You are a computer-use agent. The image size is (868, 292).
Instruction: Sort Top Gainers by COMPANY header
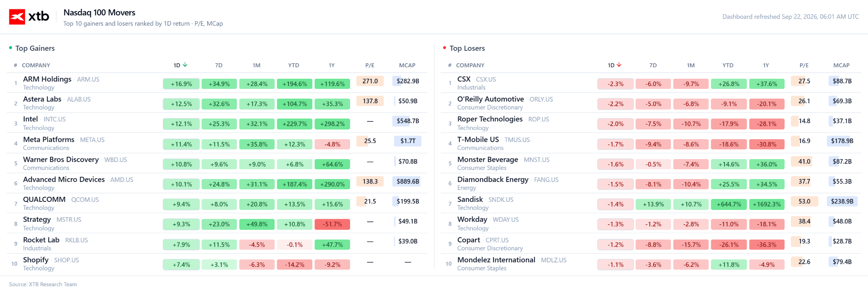click(36, 65)
